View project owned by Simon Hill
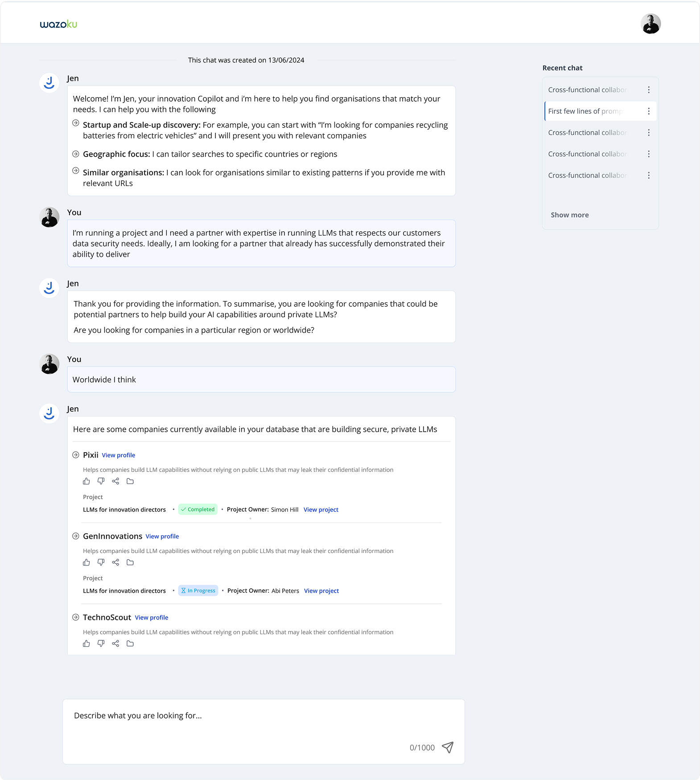 tap(321, 510)
